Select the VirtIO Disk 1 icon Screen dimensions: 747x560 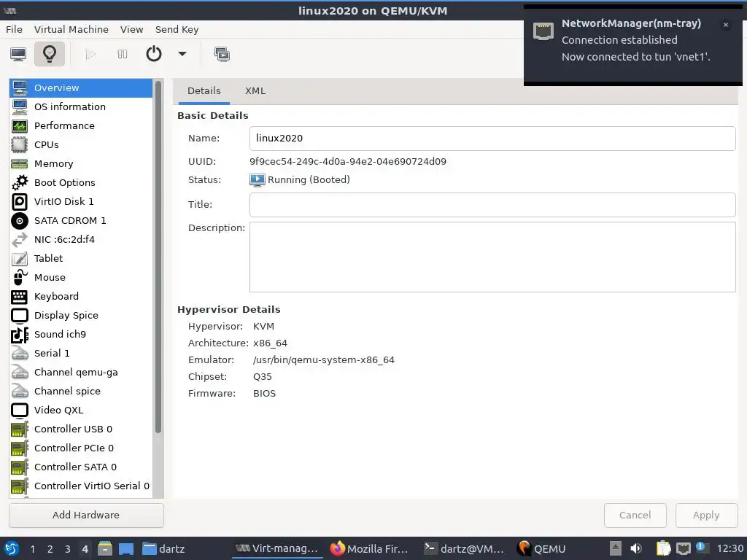pos(20,201)
